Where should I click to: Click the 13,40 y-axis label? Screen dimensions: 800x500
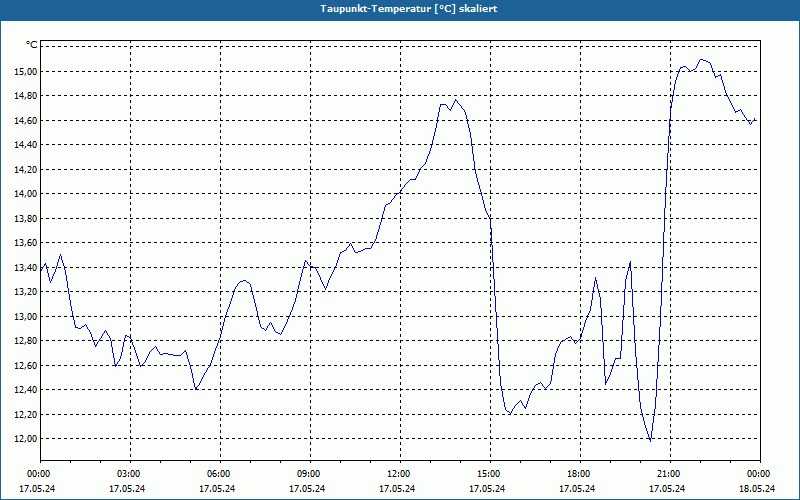point(26,267)
